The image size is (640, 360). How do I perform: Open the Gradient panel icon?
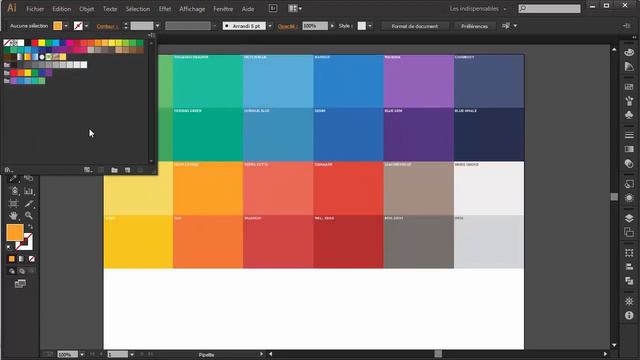[x=629, y=149]
